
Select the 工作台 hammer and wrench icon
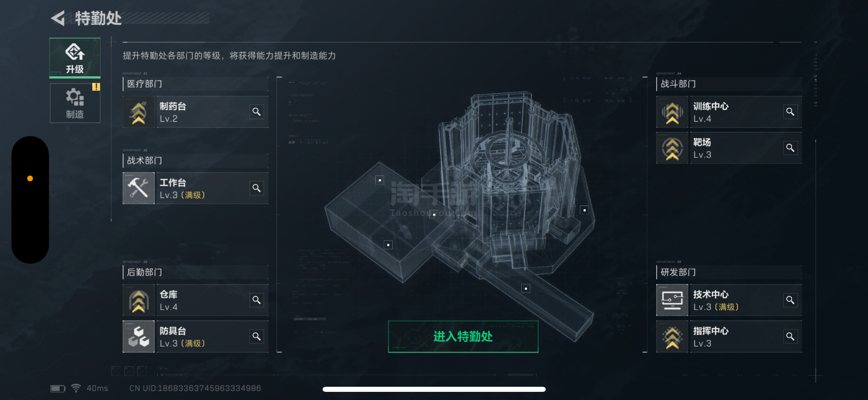point(139,188)
